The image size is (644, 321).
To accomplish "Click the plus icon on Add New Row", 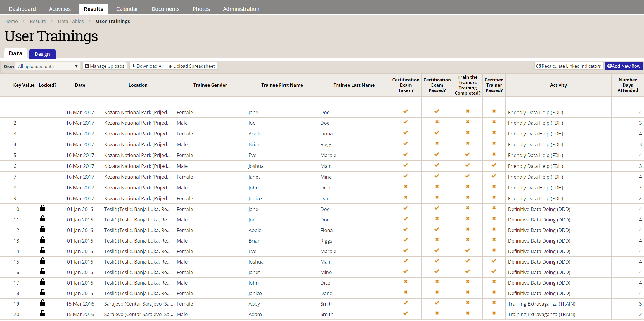I will pyautogui.click(x=610, y=66).
